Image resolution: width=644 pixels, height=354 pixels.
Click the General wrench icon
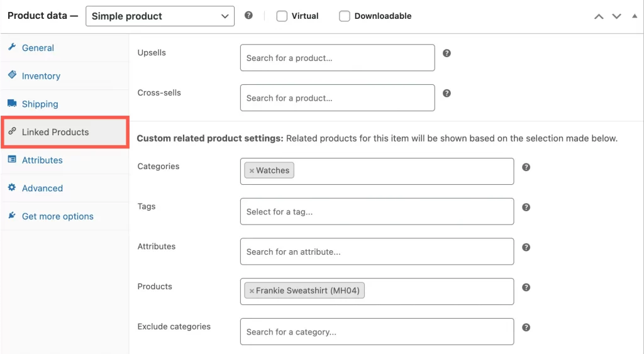pos(12,47)
